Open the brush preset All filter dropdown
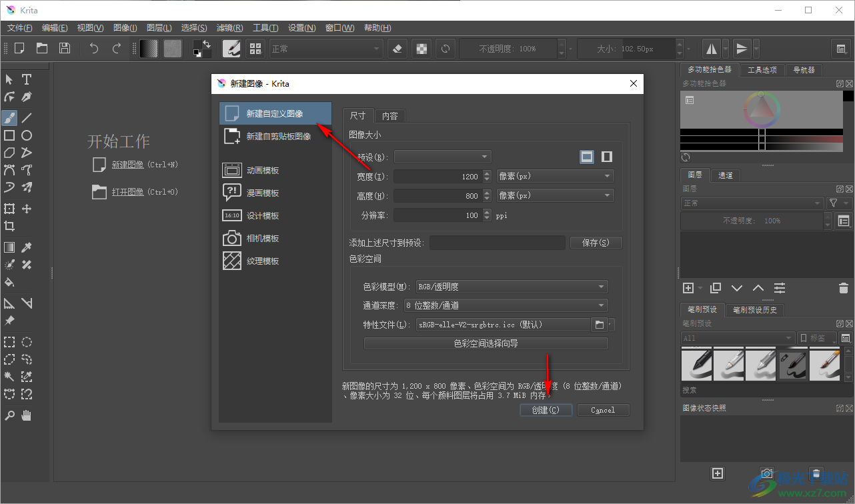 (738, 338)
